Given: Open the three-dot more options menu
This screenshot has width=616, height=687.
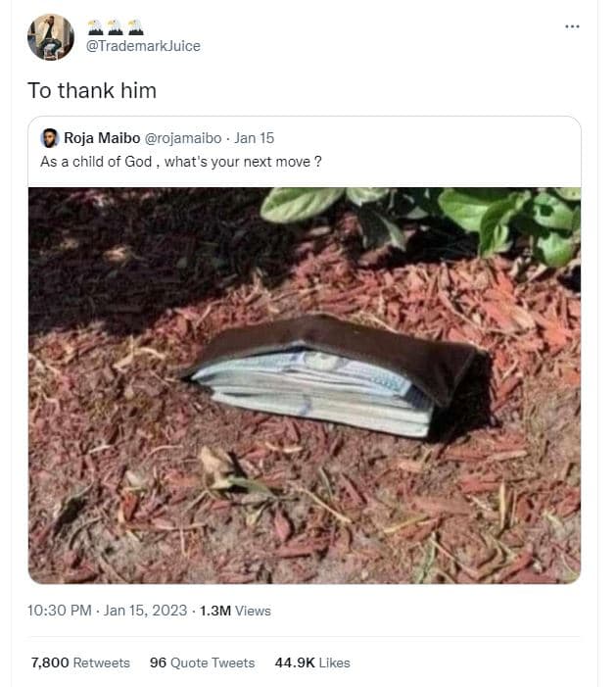Looking at the screenshot, I should [572, 25].
